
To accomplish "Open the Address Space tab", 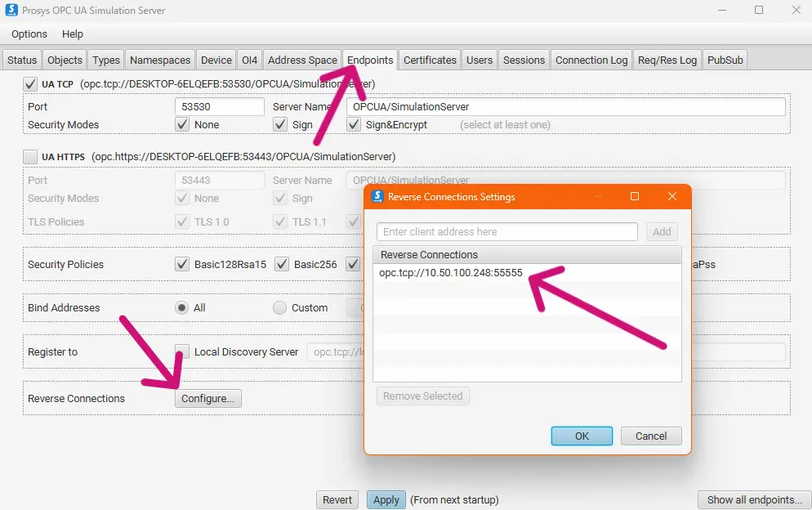I will tap(302, 60).
